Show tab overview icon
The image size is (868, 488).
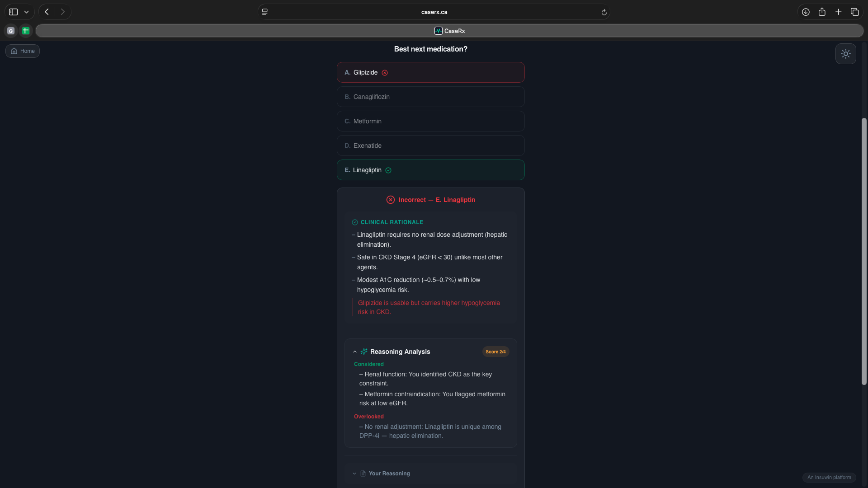pyautogui.click(x=854, y=12)
